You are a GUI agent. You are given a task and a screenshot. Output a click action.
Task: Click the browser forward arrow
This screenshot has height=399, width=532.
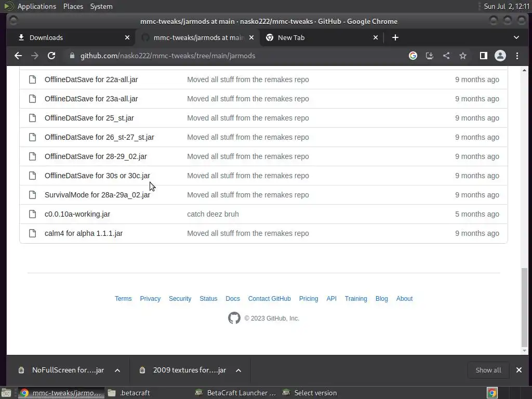[x=35, y=56]
